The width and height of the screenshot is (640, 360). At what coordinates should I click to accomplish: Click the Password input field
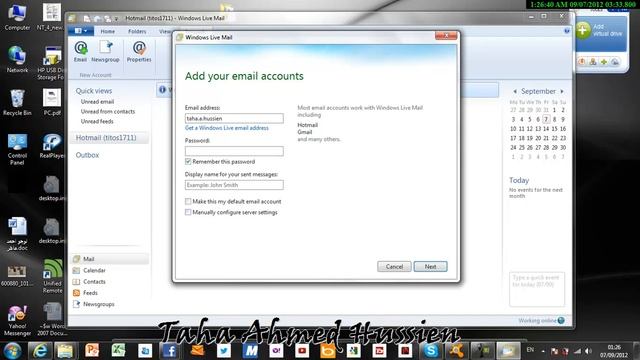pos(234,151)
